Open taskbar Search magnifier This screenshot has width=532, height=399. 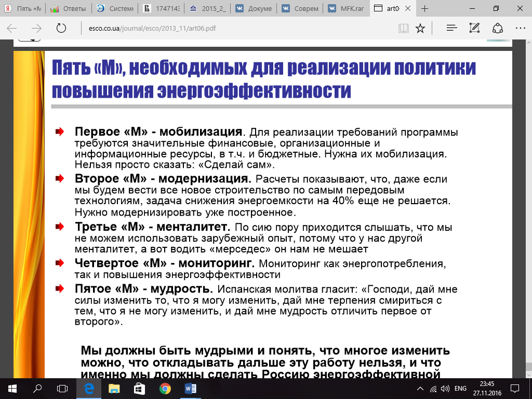[37, 389]
